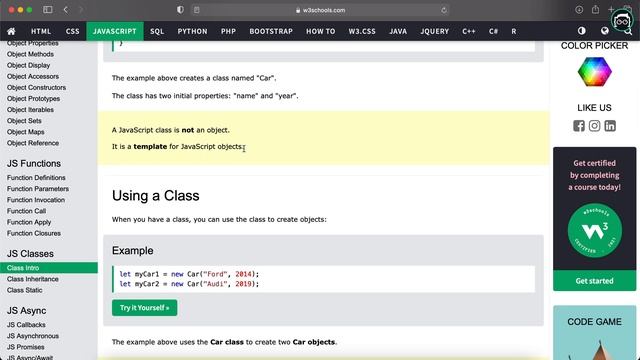This screenshot has height=360, width=640.
Task: Open the W3Schools Instagram icon
Action: (x=594, y=126)
